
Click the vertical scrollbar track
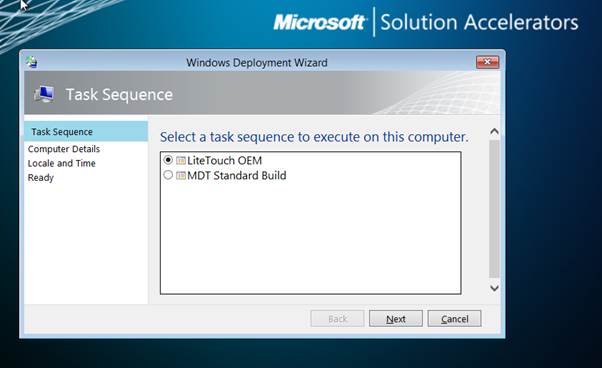click(494, 209)
